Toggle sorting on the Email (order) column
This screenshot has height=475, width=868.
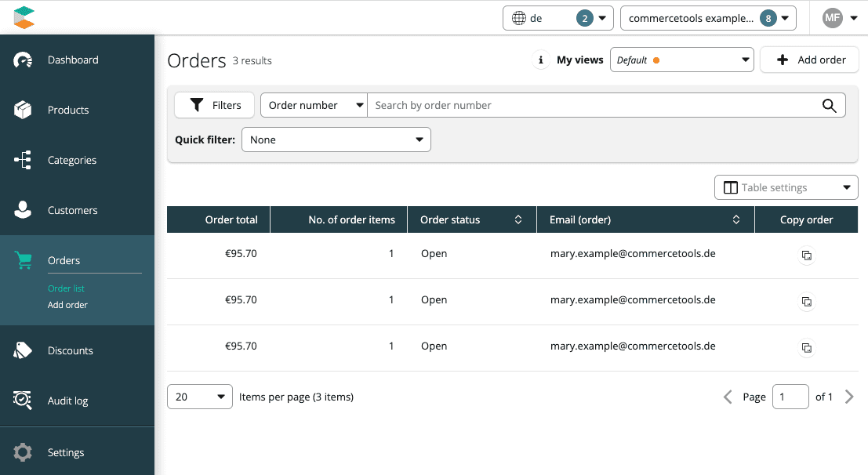click(x=736, y=219)
